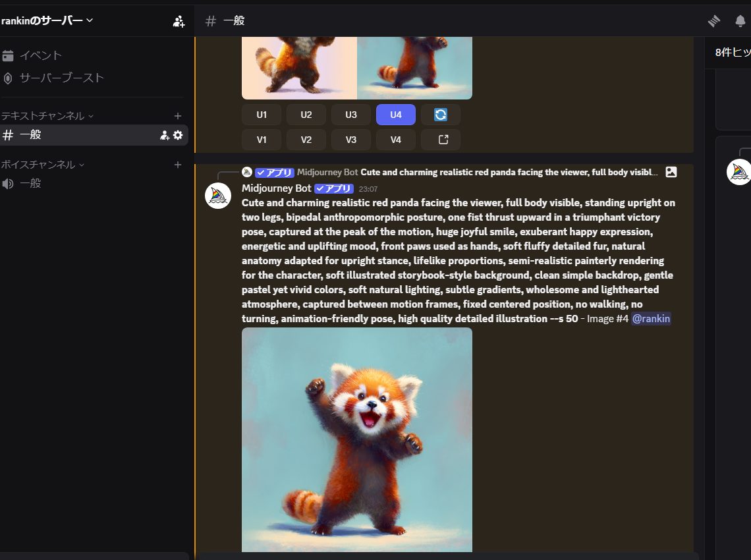The image size is (751, 560).
Task: Click the V3 variation button
Action: coord(351,140)
